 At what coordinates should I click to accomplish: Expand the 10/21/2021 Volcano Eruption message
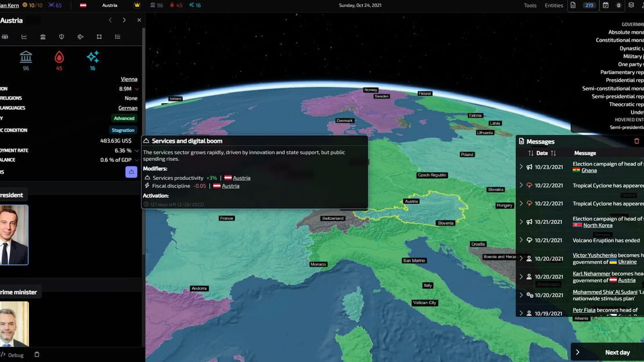(521, 240)
